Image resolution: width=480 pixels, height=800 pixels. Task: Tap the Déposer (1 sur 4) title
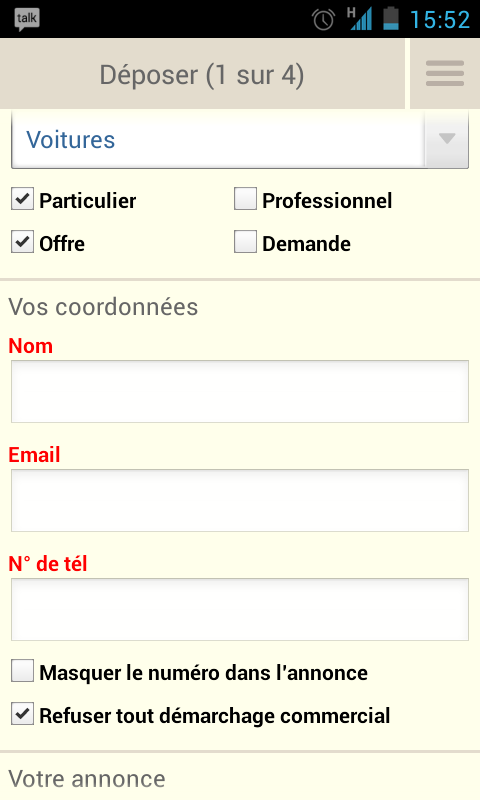click(202, 75)
